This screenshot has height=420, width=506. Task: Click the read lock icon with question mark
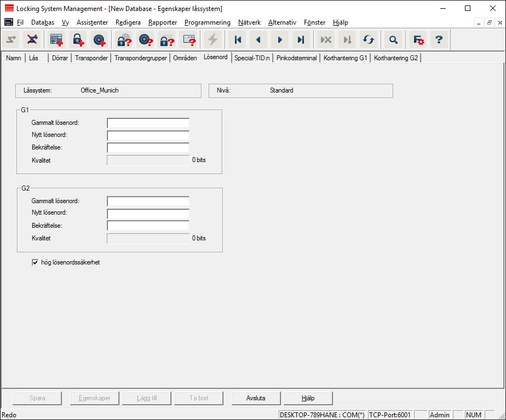[x=124, y=39]
